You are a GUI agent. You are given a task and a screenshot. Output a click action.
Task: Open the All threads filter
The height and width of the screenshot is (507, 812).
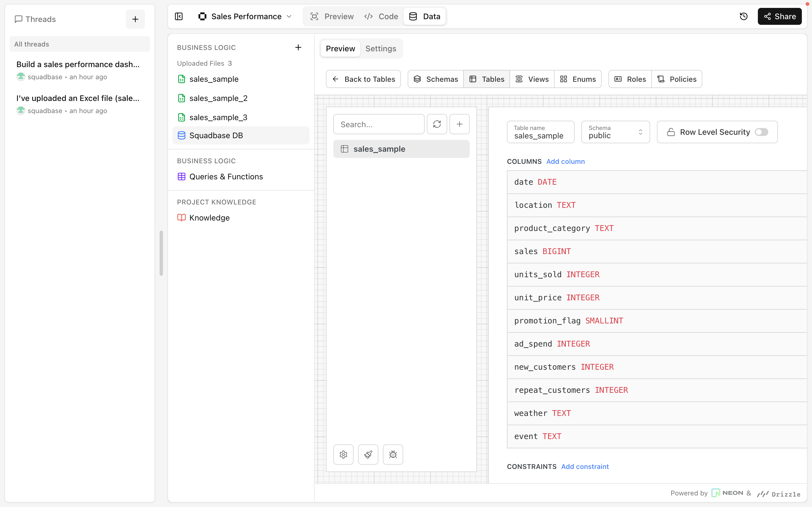pyautogui.click(x=80, y=44)
